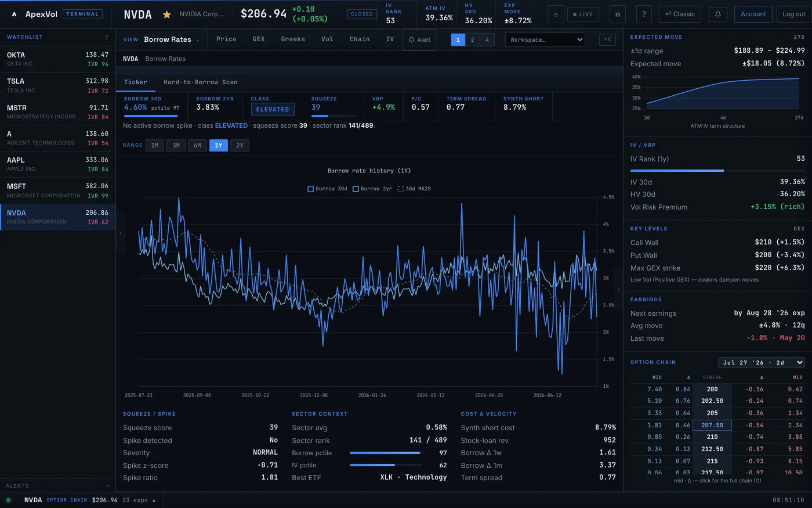The width and height of the screenshot is (812, 508).
Task: Open option chain expiry dropdown
Action: [762, 362]
